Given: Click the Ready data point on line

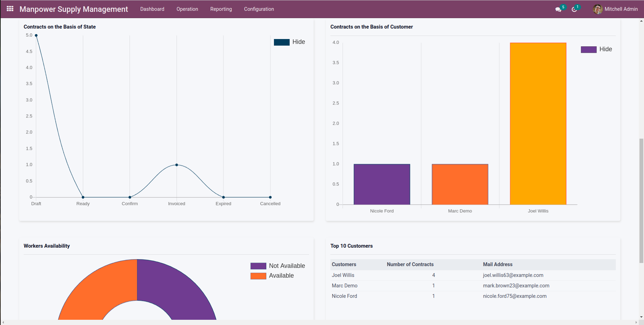Looking at the screenshot, I should (x=83, y=197).
